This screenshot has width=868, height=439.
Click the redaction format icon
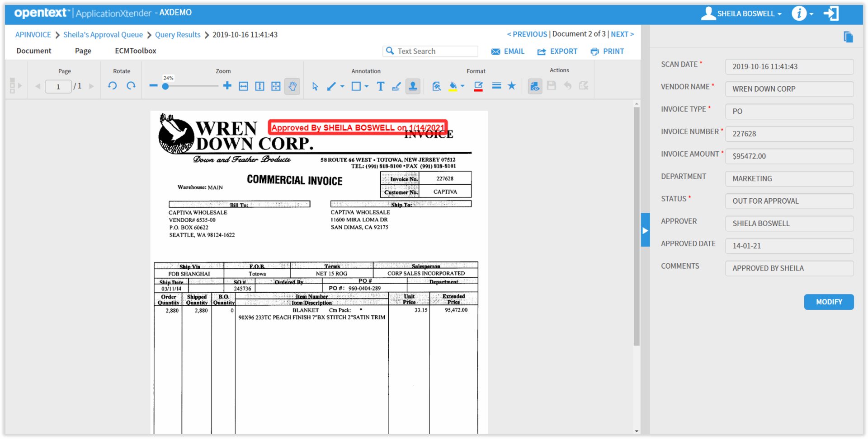436,86
